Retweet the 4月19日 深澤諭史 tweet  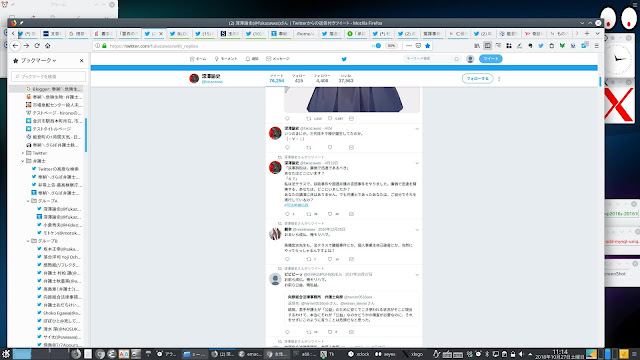click(x=309, y=214)
